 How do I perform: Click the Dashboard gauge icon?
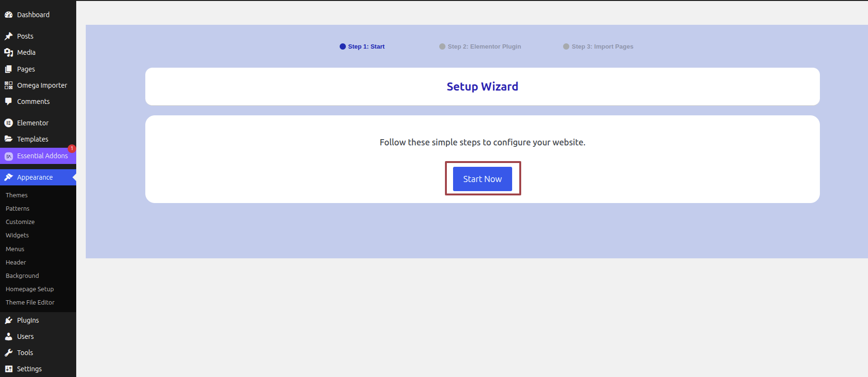(9, 15)
